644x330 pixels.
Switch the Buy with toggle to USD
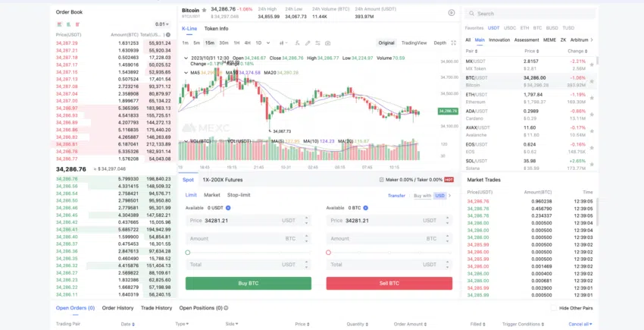coord(440,196)
